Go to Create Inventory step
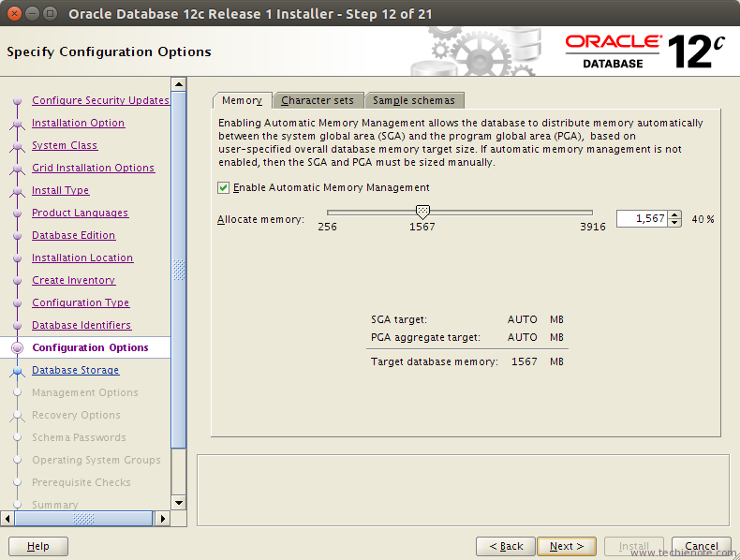The width and height of the screenshot is (740, 560). (74, 280)
